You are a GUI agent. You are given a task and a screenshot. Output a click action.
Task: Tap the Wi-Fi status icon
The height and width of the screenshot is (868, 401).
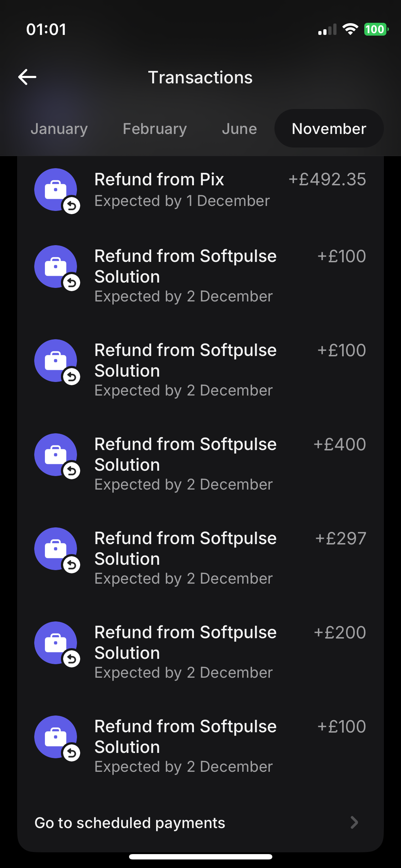point(350,29)
